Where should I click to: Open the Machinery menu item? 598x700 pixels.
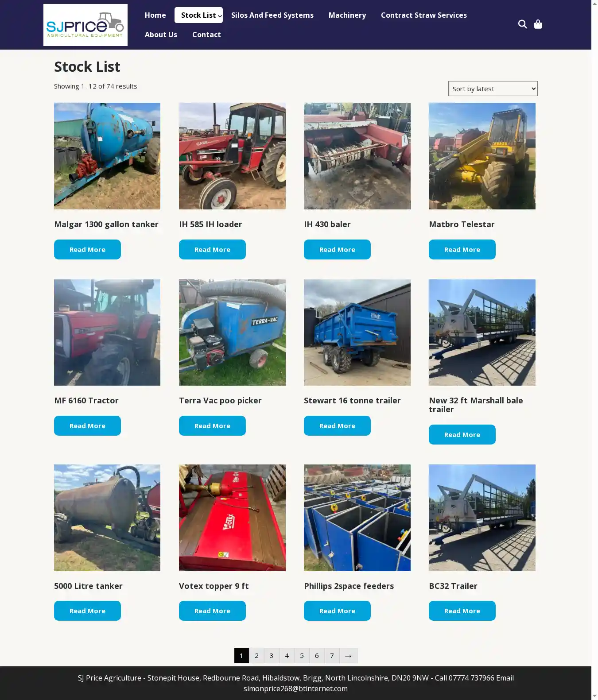[x=347, y=15]
